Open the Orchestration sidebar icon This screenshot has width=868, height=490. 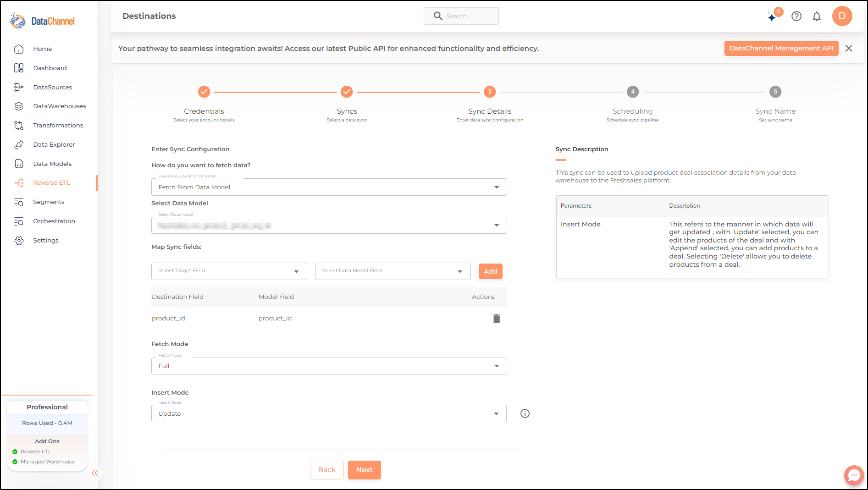(19, 221)
